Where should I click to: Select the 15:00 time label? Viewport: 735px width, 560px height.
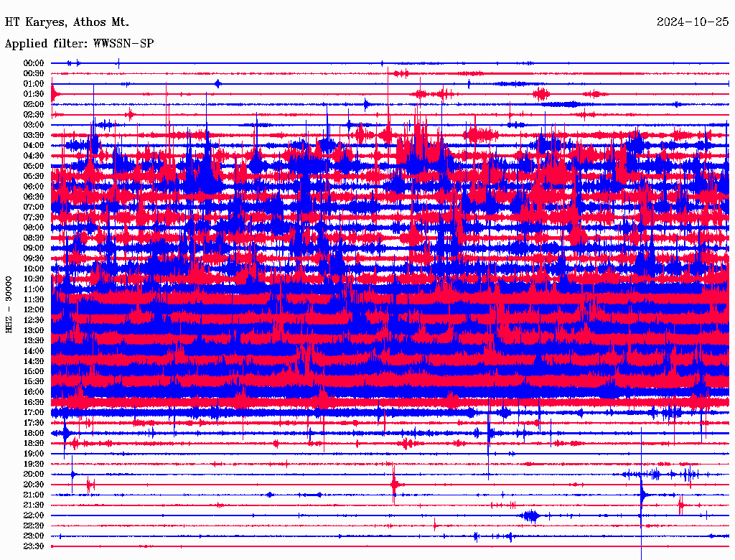pos(34,372)
